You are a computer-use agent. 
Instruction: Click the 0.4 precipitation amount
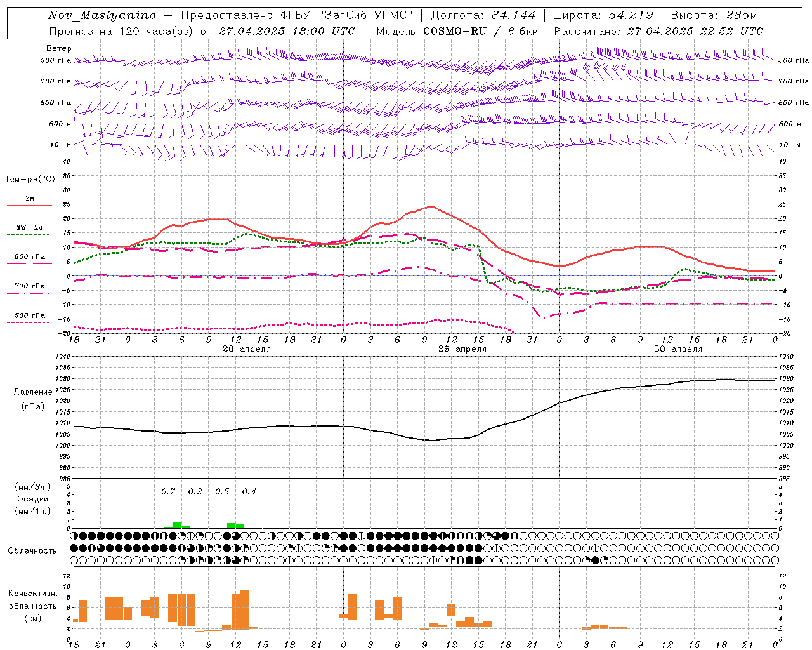click(249, 491)
